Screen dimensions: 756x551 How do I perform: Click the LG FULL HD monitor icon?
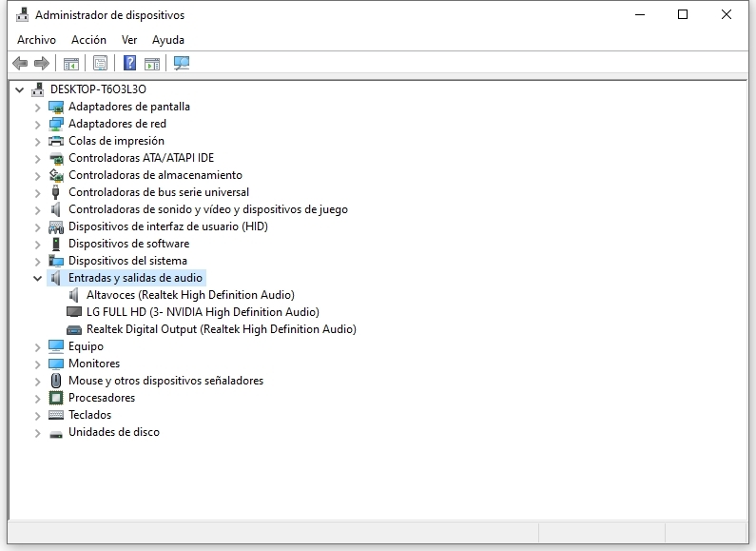click(x=74, y=312)
